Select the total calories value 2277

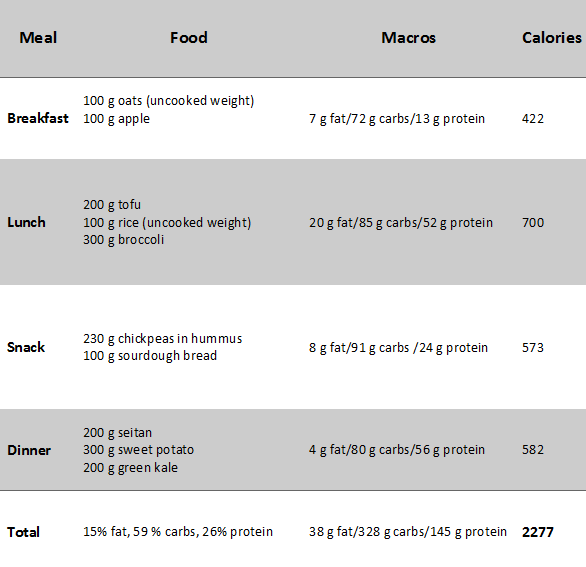pos(538,532)
